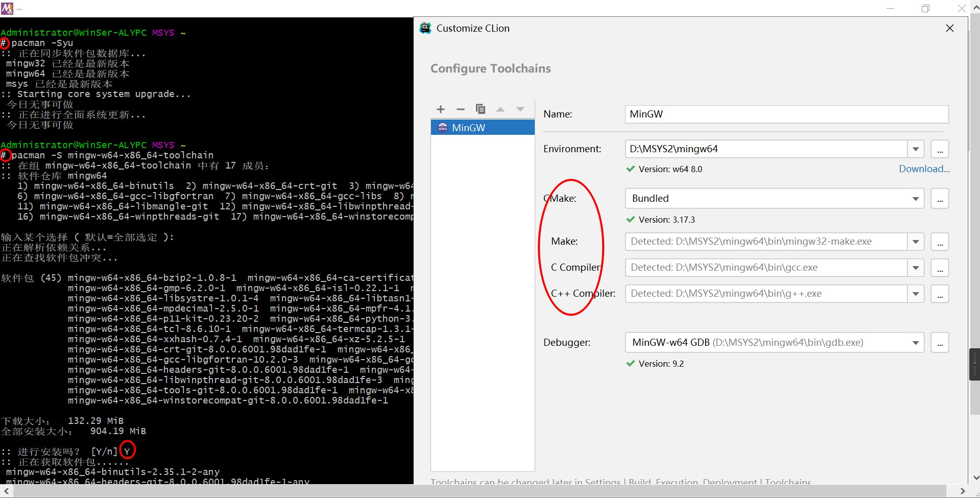Click the pacman toolchain install command line
Screen dimensions: 980x498
click(112, 155)
